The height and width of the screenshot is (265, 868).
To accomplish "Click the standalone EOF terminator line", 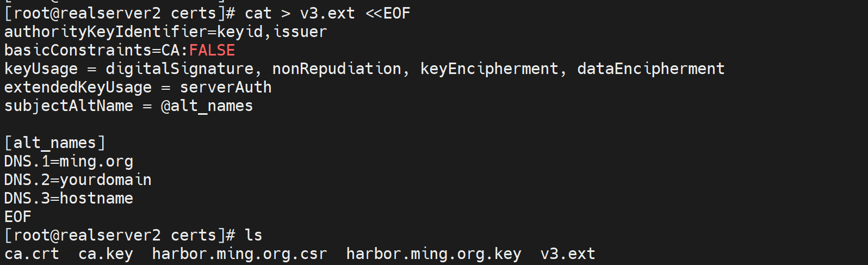I will [x=18, y=217].
